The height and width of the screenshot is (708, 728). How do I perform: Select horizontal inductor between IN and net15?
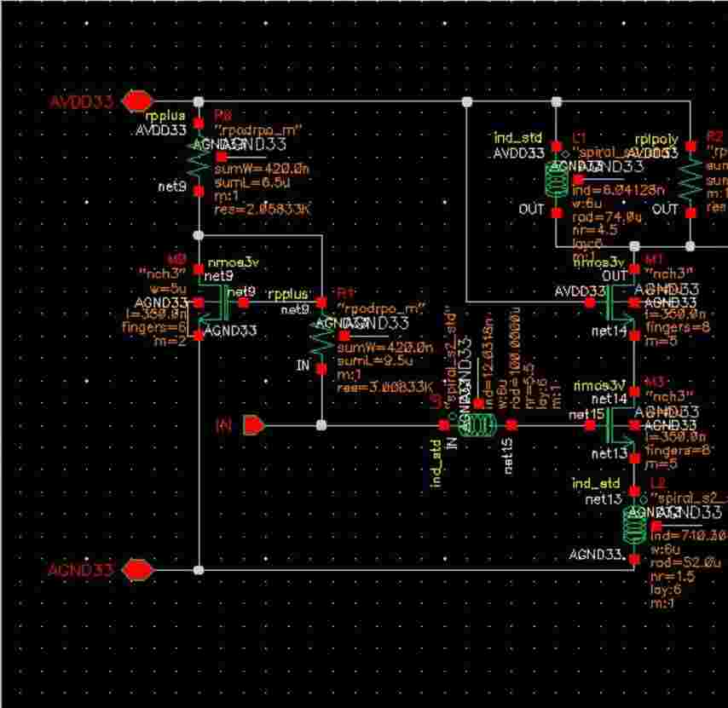(x=477, y=424)
